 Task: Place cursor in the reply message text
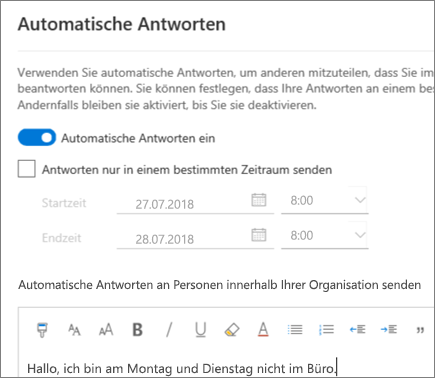pos(182,368)
